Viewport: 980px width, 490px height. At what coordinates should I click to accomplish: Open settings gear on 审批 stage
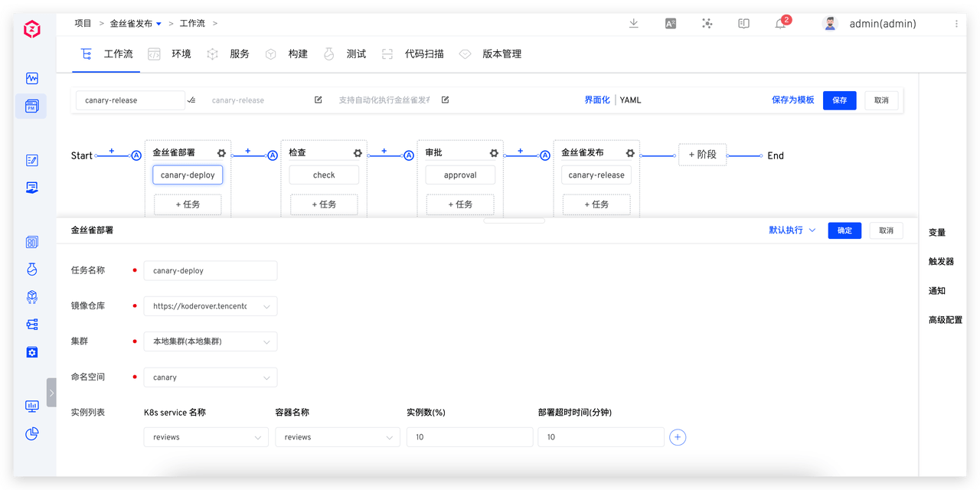click(493, 152)
